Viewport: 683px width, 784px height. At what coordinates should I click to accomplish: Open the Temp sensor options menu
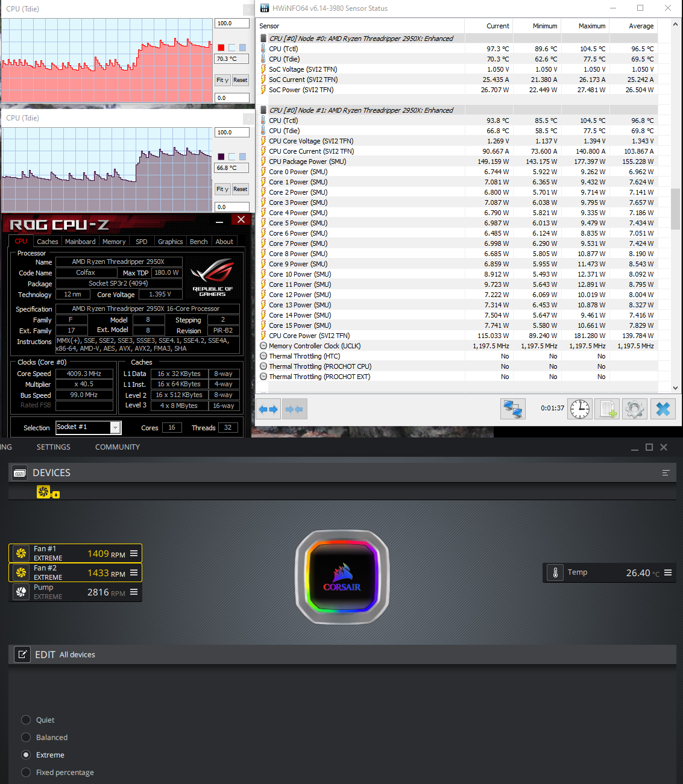[x=668, y=572]
